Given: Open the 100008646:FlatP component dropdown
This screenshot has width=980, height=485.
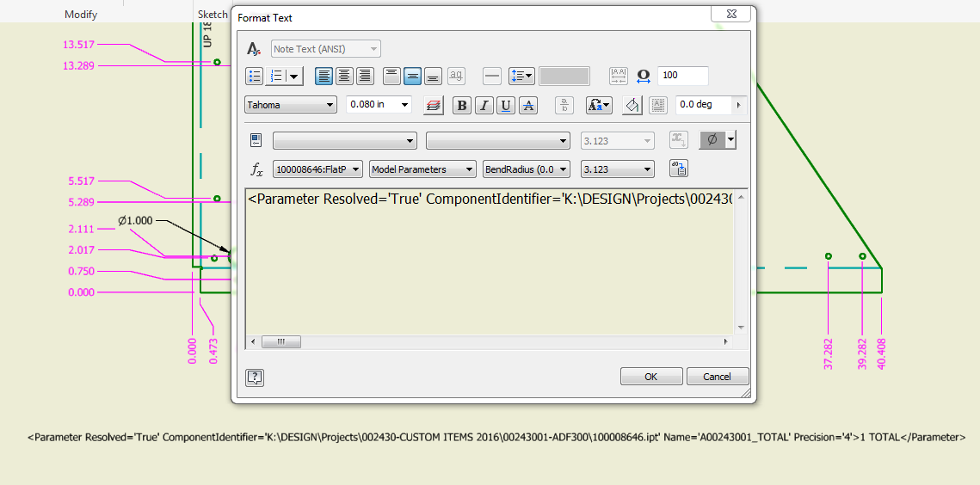Looking at the screenshot, I should coord(317,169).
